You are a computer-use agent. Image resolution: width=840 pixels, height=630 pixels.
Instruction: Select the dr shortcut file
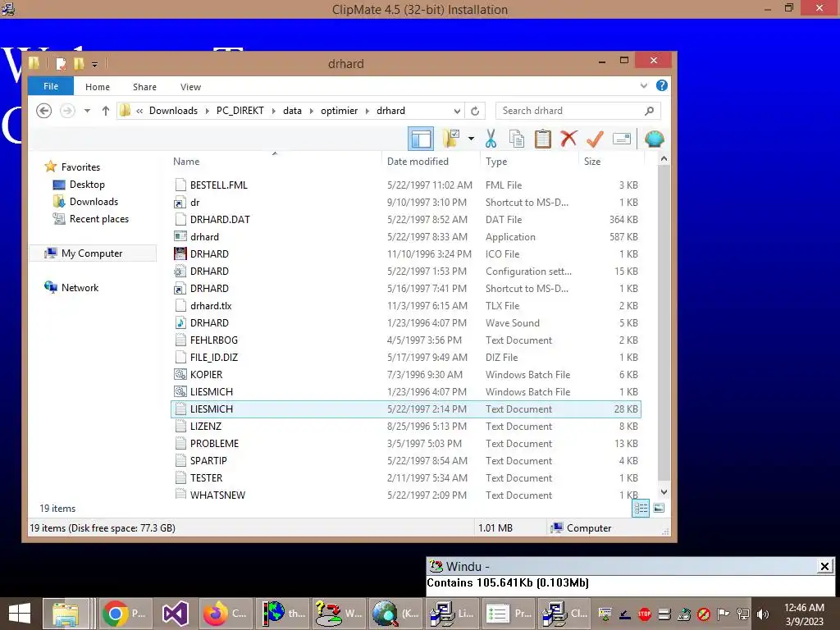[194, 203]
